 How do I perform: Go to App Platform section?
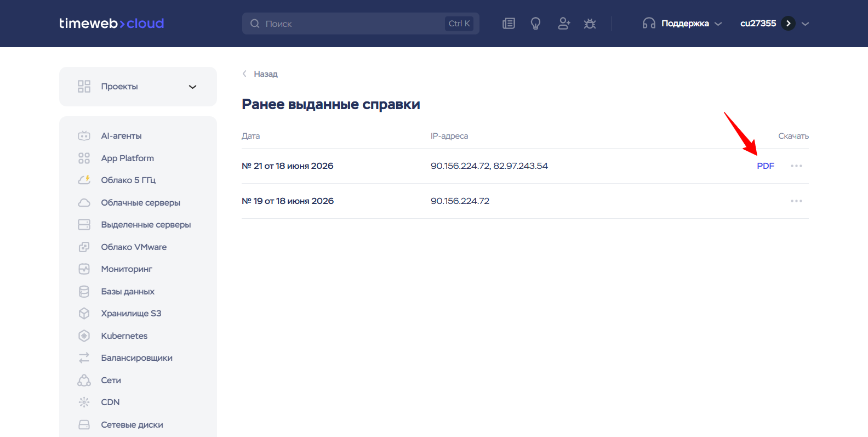(127, 158)
